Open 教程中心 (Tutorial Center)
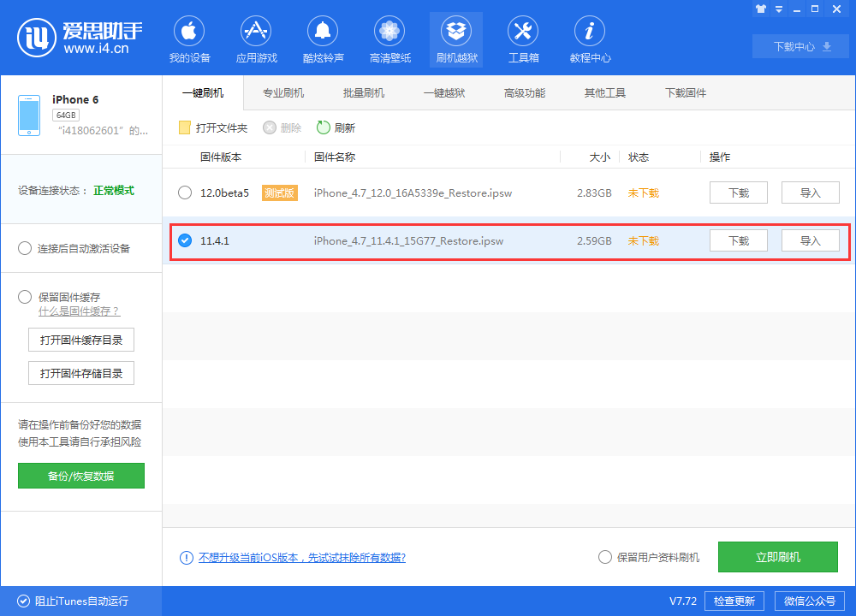The image size is (856, 616). click(x=589, y=38)
